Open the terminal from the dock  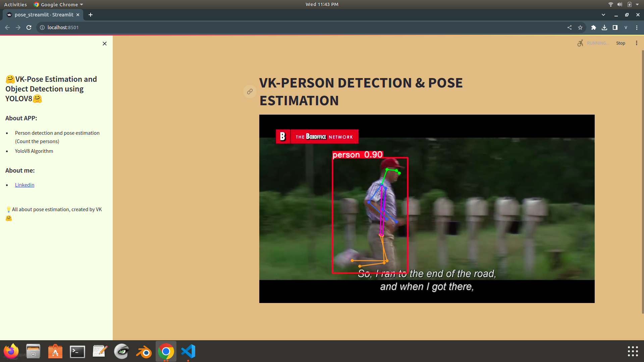pyautogui.click(x=77, y=351)
